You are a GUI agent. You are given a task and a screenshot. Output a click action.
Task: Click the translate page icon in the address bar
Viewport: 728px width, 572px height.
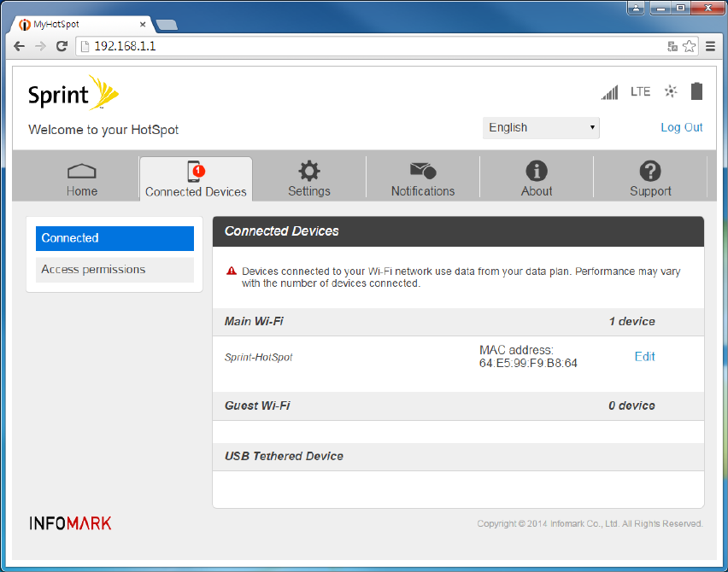[x=672, y=46]
